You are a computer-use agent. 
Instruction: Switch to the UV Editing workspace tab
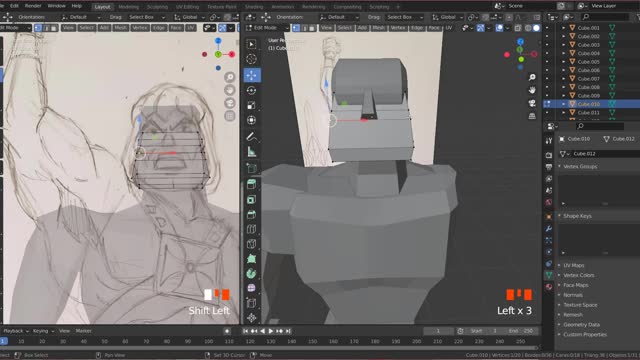187,7
